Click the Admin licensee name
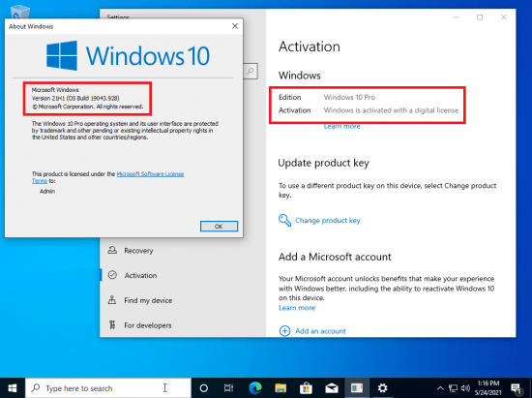The width and height of the screenshot is (532, 398). (x=47, y=191)
